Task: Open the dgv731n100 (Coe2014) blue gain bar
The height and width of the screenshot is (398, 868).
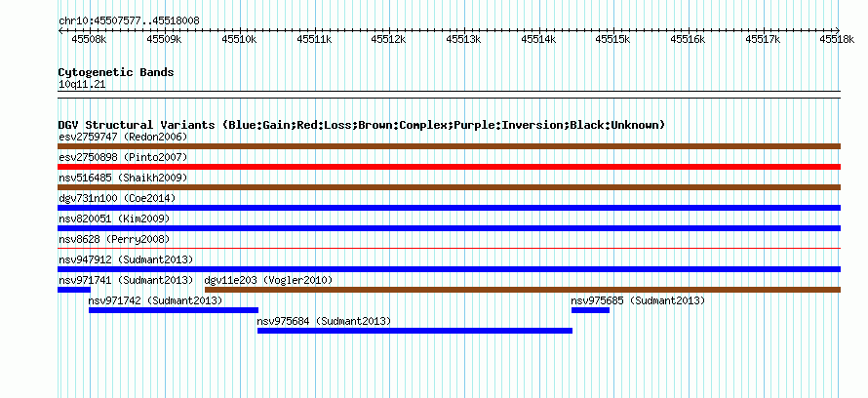Action: point(449,208)
